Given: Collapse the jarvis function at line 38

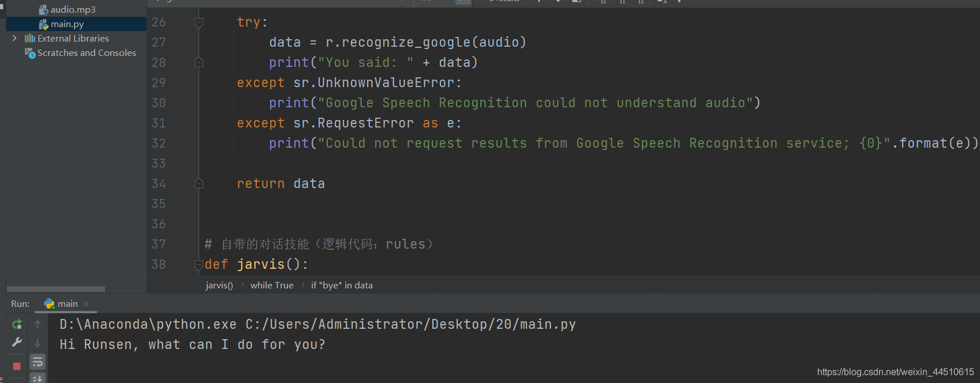Looking at the screenshot, I should tap(199, 265).
